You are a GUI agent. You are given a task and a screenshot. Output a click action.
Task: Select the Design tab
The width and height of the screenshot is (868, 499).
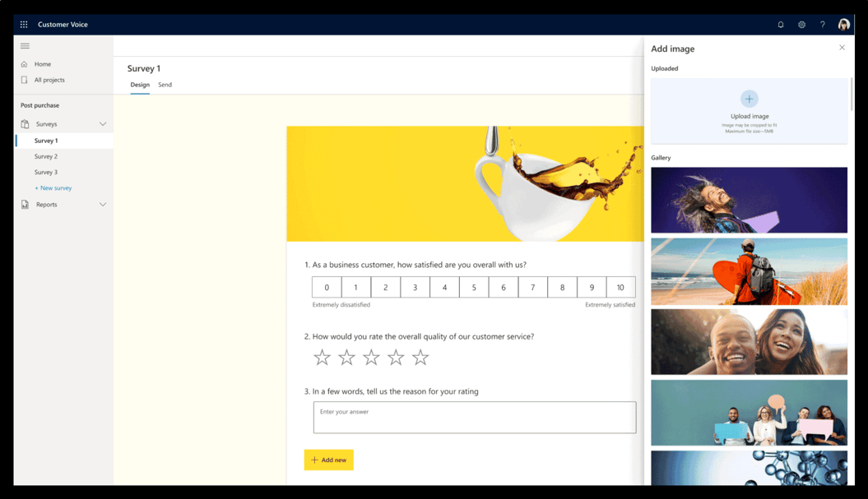[x=139, y=85]
